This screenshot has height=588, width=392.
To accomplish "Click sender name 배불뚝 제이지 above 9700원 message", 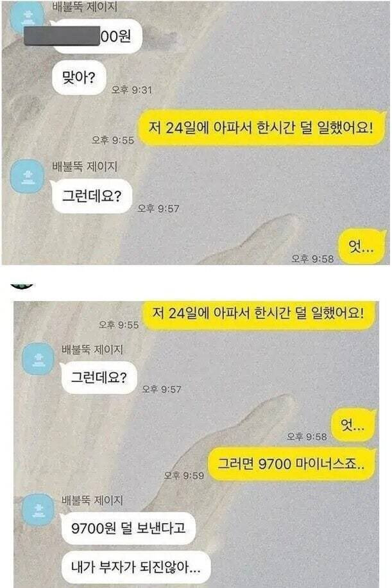I will pos(92,500).
